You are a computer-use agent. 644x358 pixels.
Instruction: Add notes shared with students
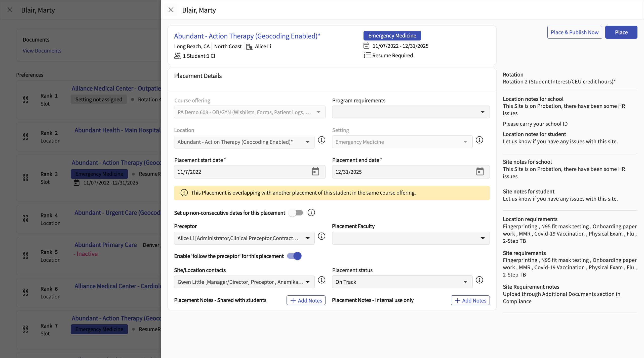point(306,300)
